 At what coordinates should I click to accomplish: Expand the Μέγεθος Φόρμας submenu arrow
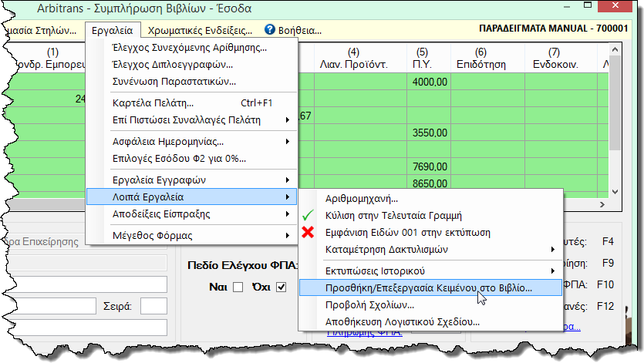click(288, 235)
